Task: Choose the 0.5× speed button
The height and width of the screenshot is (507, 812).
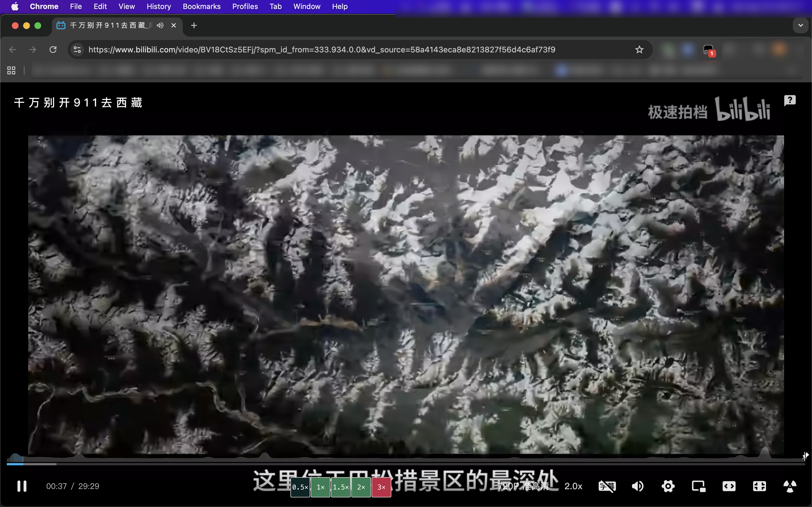Action: [300, 487]
